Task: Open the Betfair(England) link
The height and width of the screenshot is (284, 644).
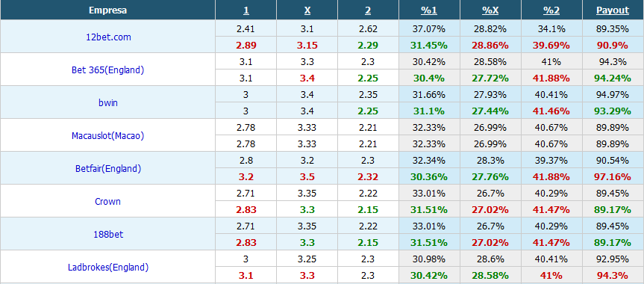Action: 108,169
